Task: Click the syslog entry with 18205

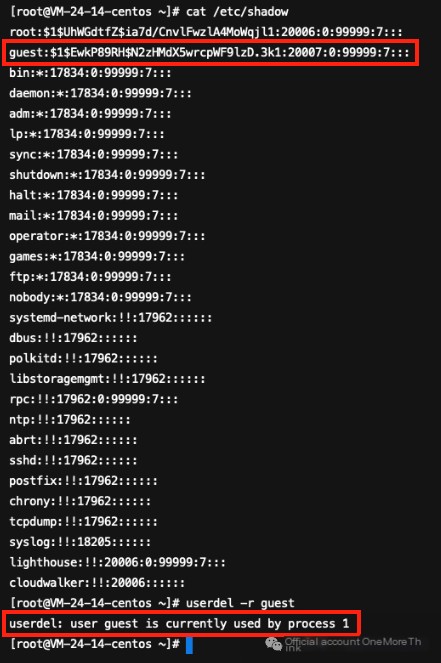Action: [x=80, y=542]
